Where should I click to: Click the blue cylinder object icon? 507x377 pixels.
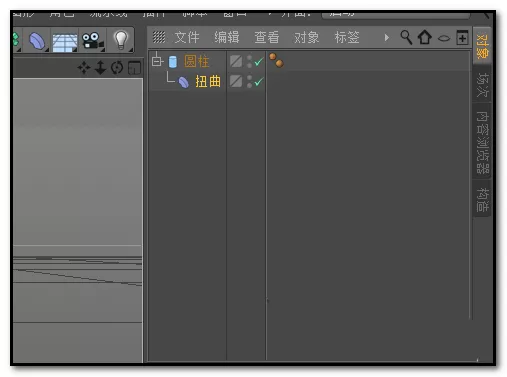[173, 62]
